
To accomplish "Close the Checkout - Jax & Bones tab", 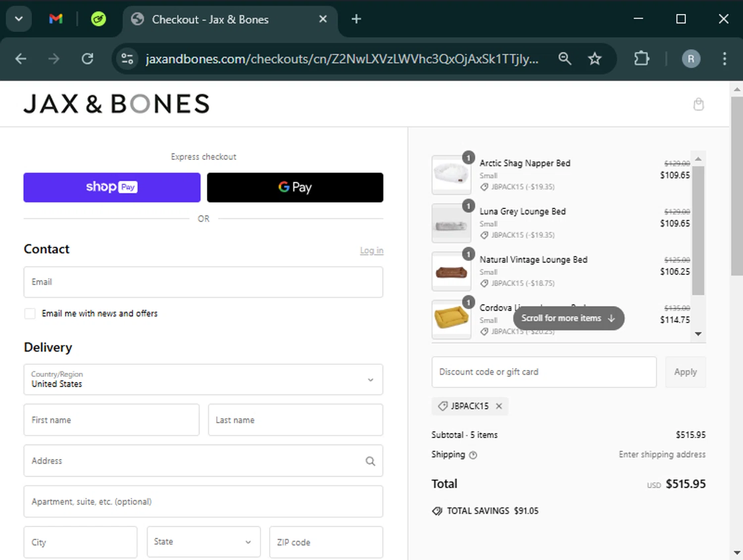I will 323,19.
